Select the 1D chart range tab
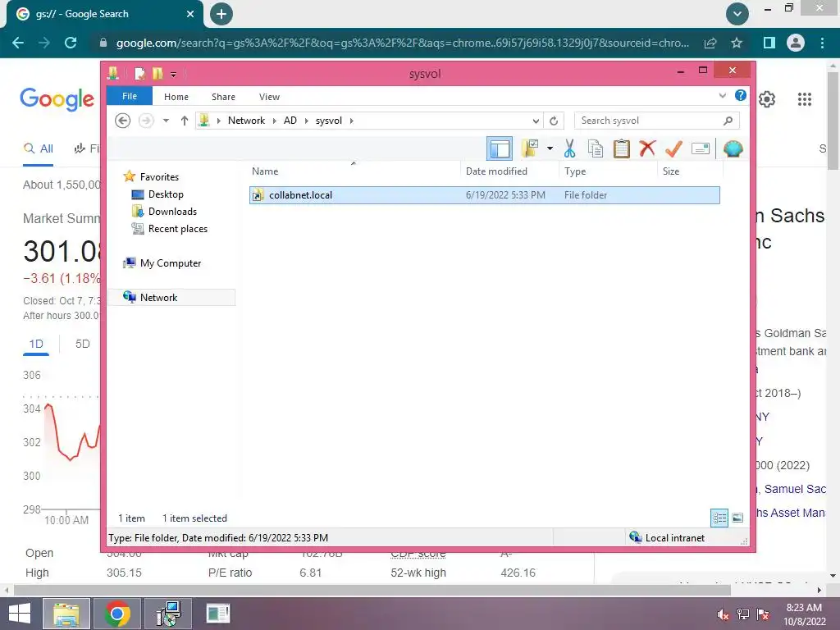This screenshot has width=840, height=630. 36,344
